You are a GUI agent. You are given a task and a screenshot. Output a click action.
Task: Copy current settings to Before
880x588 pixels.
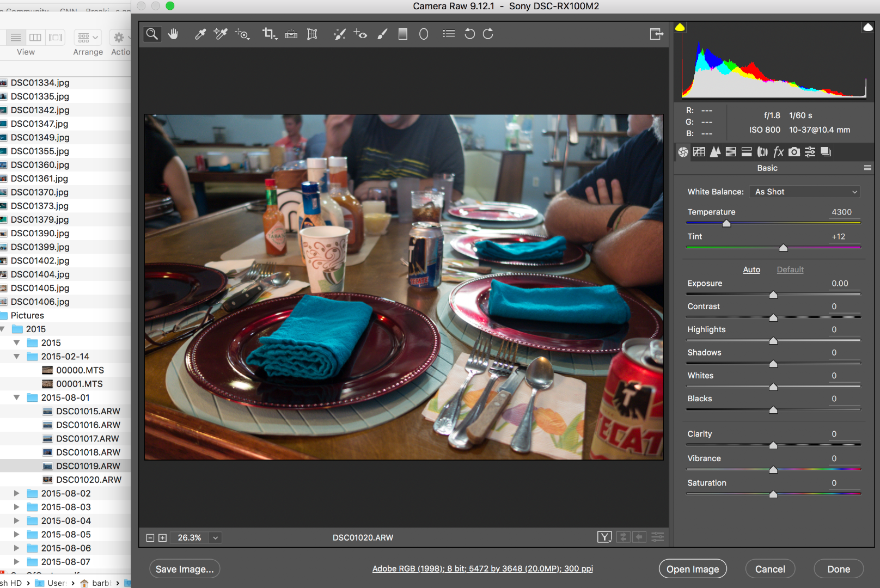point(639,537)
